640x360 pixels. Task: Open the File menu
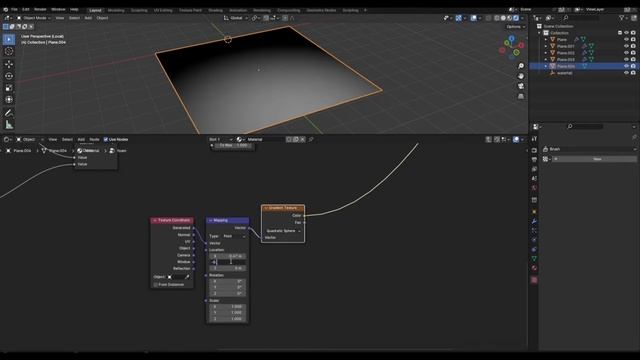click(14, 9)
